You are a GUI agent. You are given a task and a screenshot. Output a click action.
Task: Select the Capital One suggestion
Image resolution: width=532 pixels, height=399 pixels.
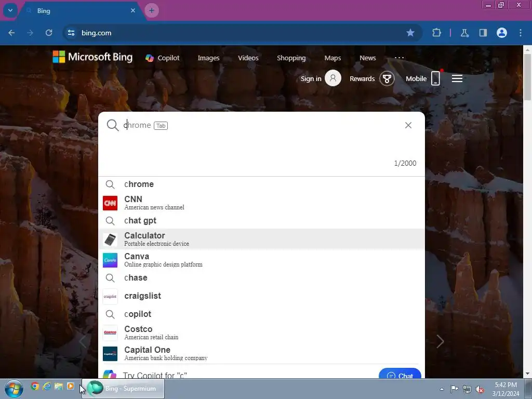[x=262, y=353]
